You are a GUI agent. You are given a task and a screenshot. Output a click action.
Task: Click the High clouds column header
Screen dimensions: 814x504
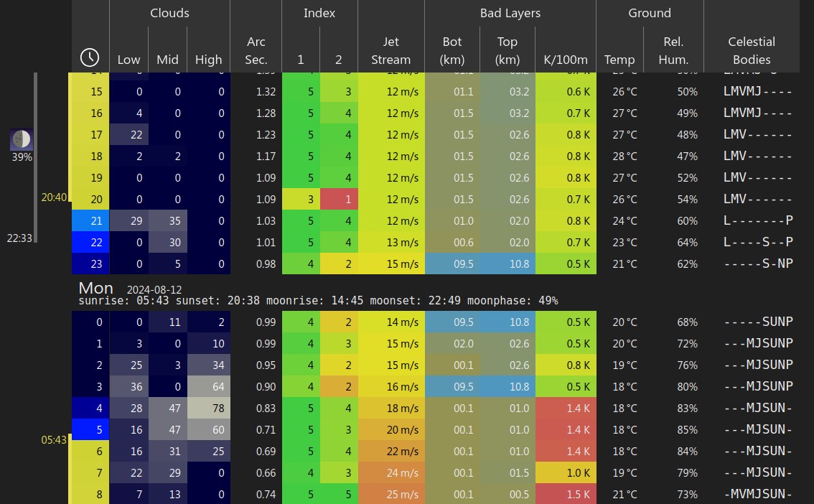pos(208,60)
